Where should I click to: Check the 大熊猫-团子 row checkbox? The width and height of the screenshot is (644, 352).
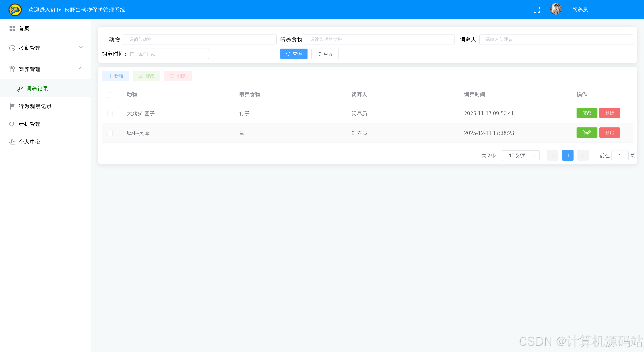coord(110,114)
